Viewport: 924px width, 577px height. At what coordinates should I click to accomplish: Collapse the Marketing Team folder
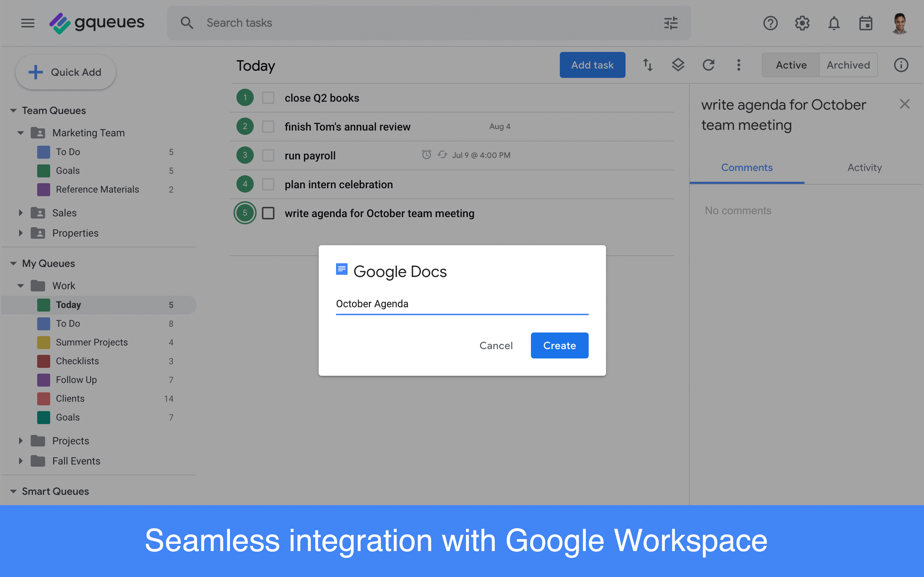(x=21, y=133)
